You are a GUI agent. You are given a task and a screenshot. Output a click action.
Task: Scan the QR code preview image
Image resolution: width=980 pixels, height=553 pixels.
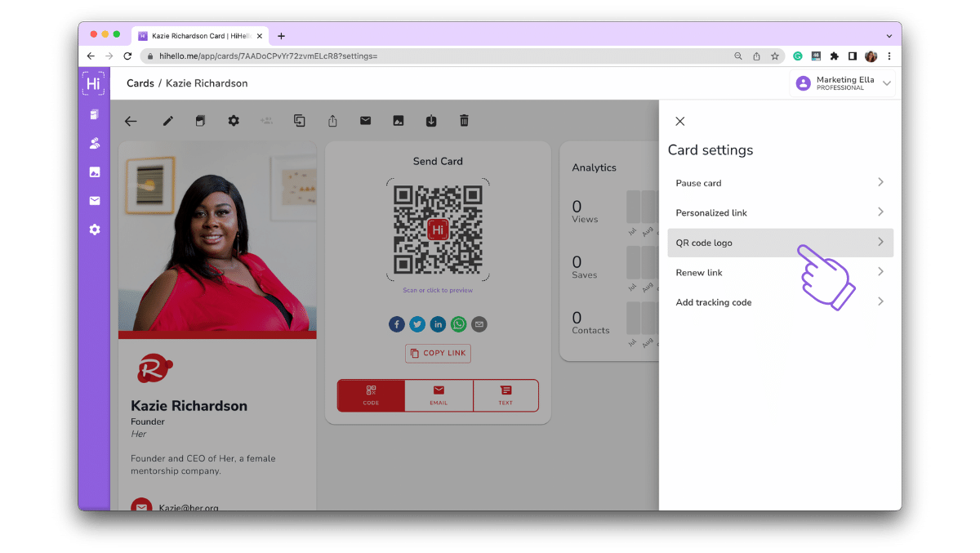[x=438, y=230]
